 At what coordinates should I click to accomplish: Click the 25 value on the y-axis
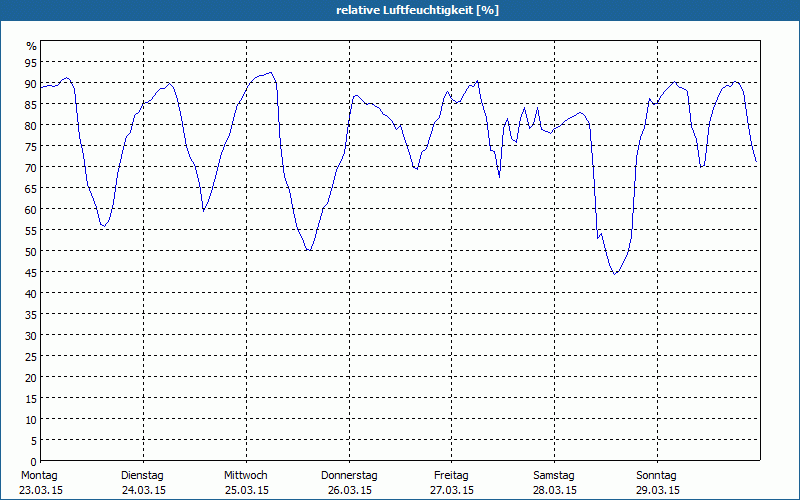31,357
